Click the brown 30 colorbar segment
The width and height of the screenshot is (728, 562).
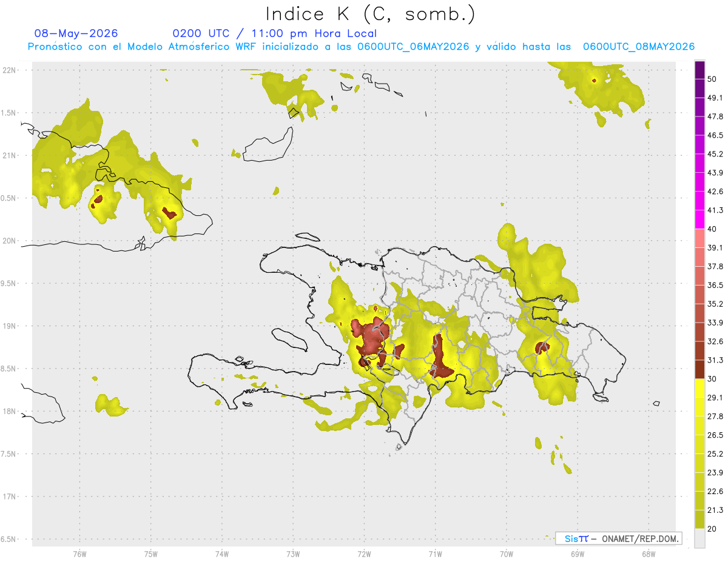pyautogui.click(x=699, y=370)
